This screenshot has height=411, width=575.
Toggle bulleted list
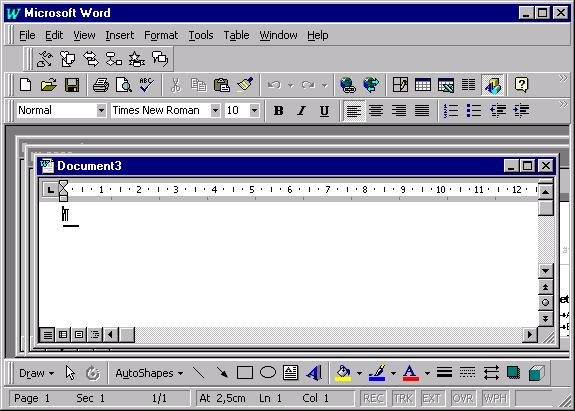click(x=474, y=110)
